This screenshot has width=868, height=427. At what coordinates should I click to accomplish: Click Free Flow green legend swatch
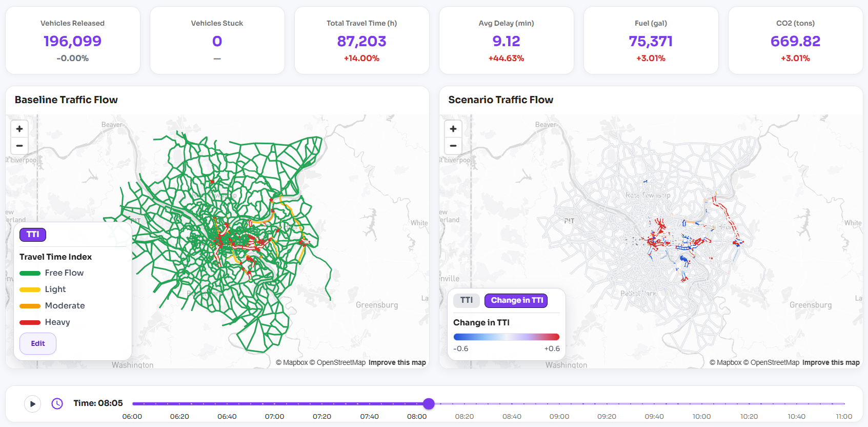tap(30, 273)
